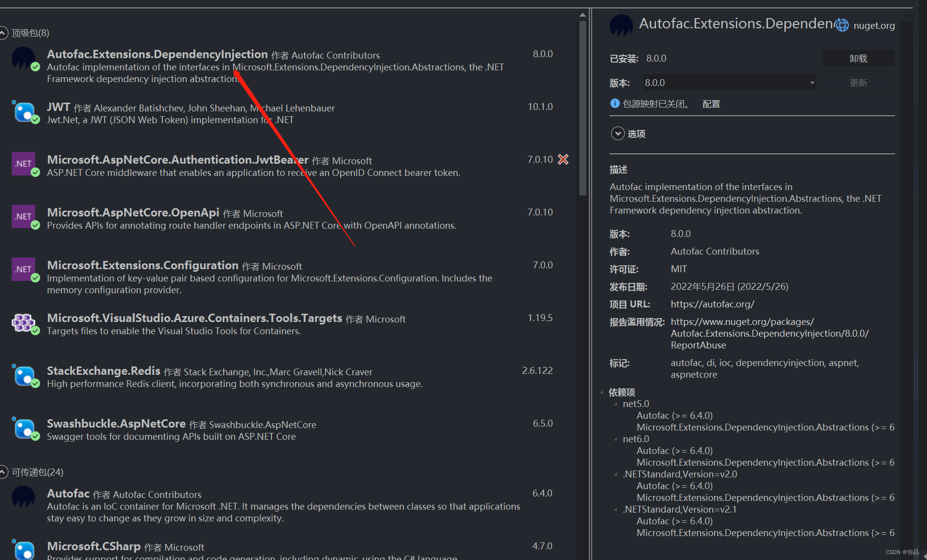Select the Microsoft.AspNetCore.OpenApi package title
The height and width of the screenshot is (560, 927).
(133, 213)
